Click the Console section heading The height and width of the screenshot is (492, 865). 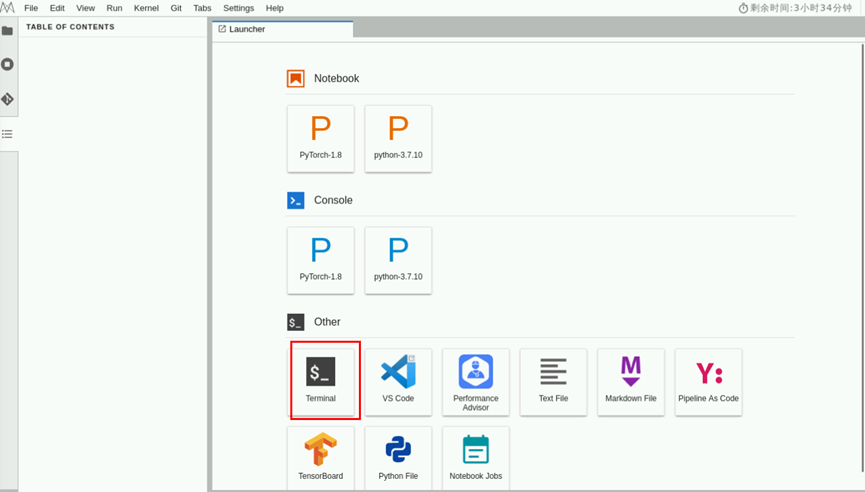click(333, 200)
